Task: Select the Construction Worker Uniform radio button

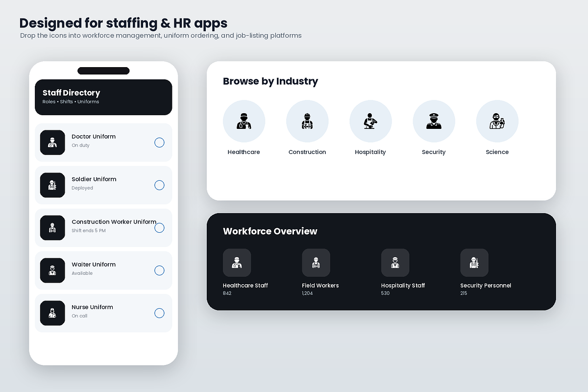Action: tap(159, 228)
